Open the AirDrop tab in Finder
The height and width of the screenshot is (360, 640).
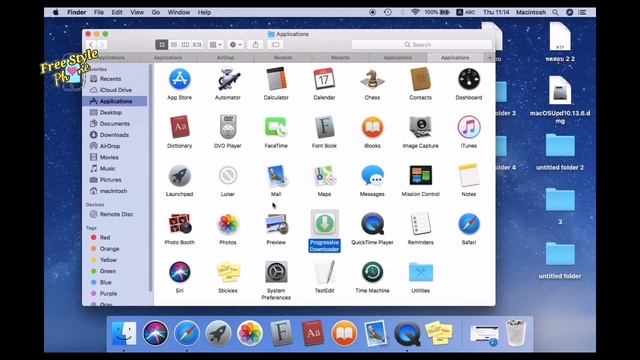point(225,58)
